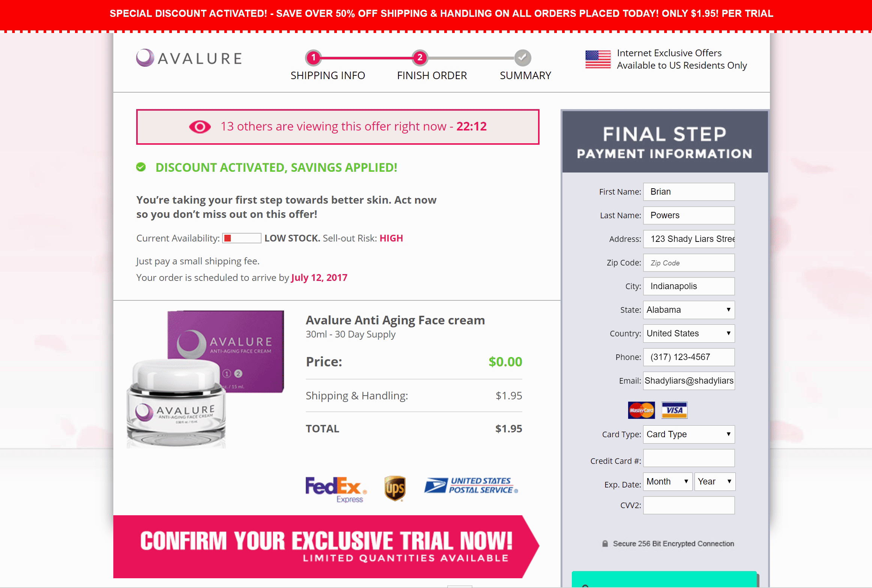
Task: Click the Current Availability stock bar
Action: pos(242,238)
